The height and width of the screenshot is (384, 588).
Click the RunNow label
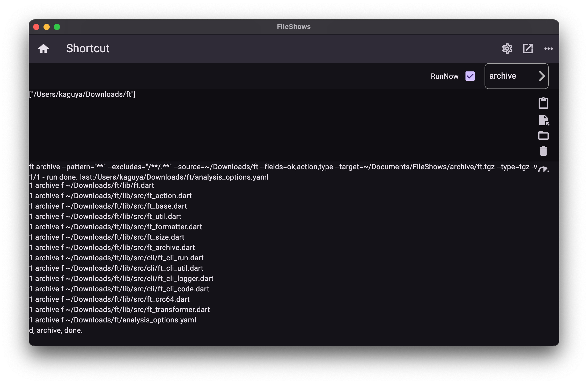point(444,76)
